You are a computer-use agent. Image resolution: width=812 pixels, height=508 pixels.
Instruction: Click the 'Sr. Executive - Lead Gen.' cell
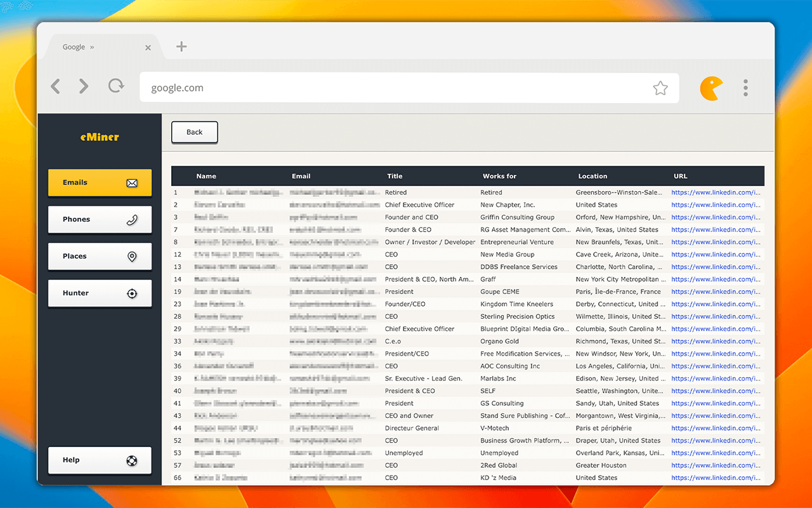pos(424,378)
